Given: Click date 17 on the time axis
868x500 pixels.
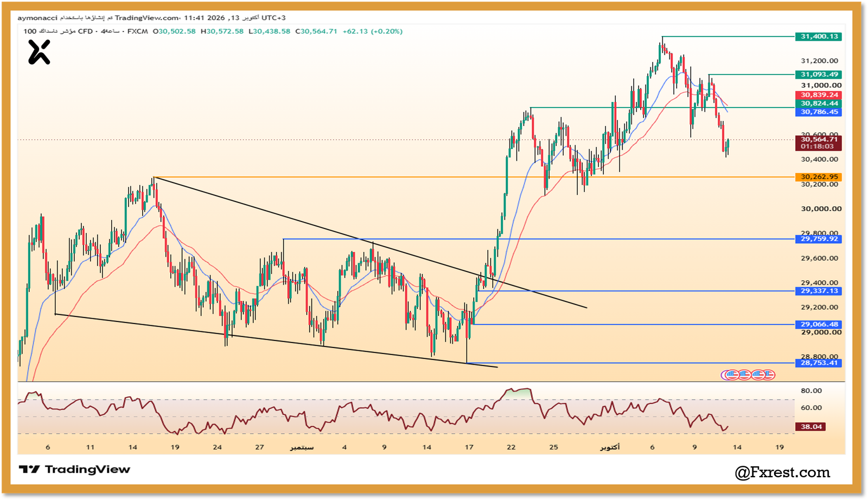Looking at the screenshot, I should click(x=469, y=447).
